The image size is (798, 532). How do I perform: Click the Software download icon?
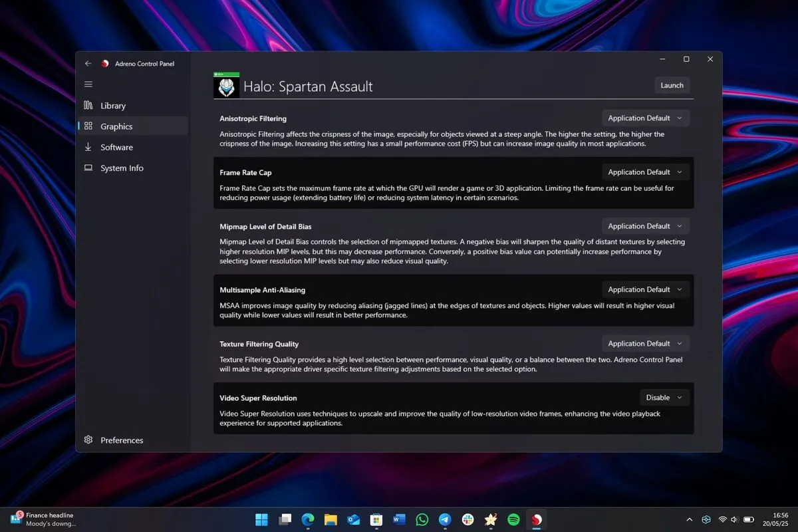coord(88,147)
